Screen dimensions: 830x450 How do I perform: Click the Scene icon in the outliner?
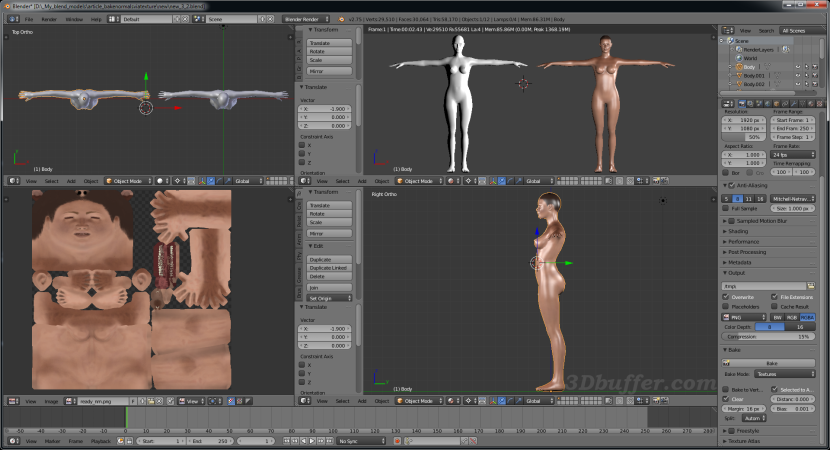732,39
